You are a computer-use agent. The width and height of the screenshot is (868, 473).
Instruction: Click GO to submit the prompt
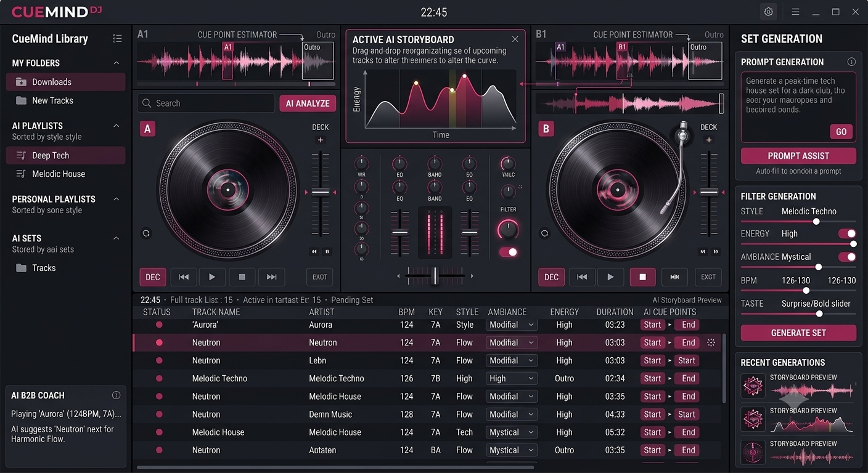pos(841,132)
